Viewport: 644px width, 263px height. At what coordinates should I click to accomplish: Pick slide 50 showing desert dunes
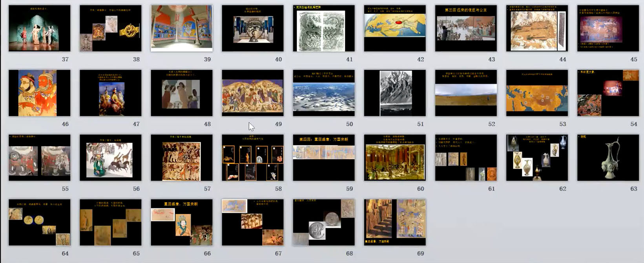click(x=324, y=93)
